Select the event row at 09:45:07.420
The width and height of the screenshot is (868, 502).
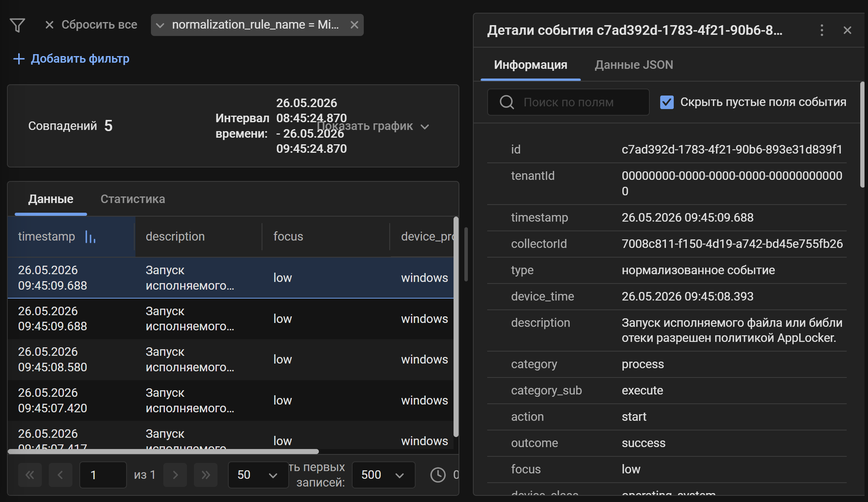(231, 400)
